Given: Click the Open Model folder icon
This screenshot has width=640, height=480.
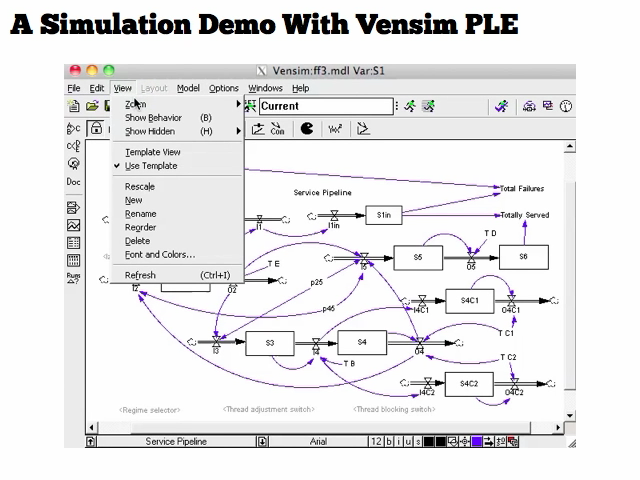Looking at the screenshot, I should pos(92,106).
